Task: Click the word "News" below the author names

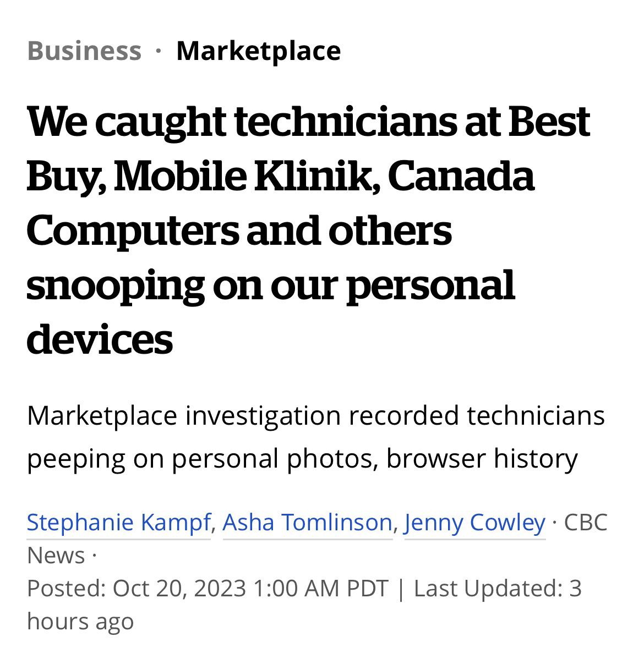Action: [56, 555]
